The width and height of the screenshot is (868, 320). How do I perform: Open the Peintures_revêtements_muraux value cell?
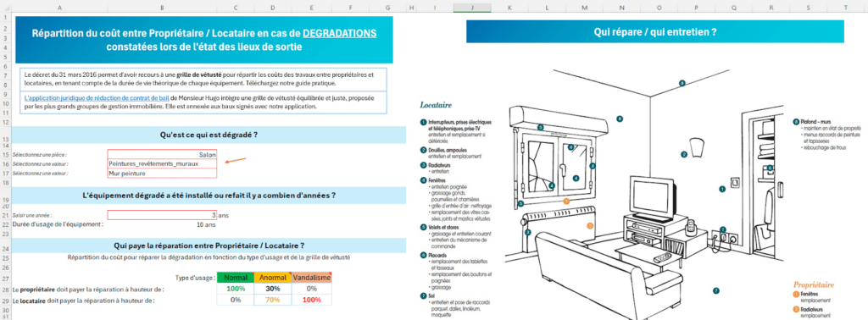click(162, 163)
